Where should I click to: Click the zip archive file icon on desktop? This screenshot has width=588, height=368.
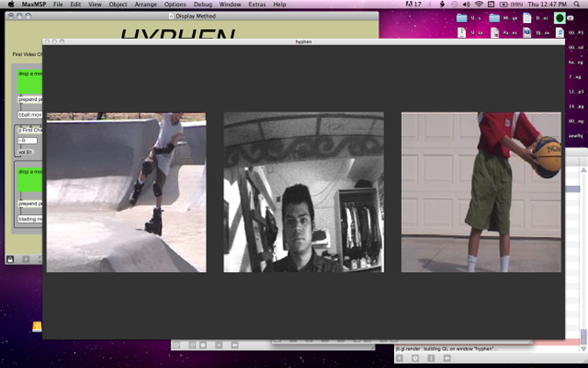pyautogui.click(x=462, y=32)
